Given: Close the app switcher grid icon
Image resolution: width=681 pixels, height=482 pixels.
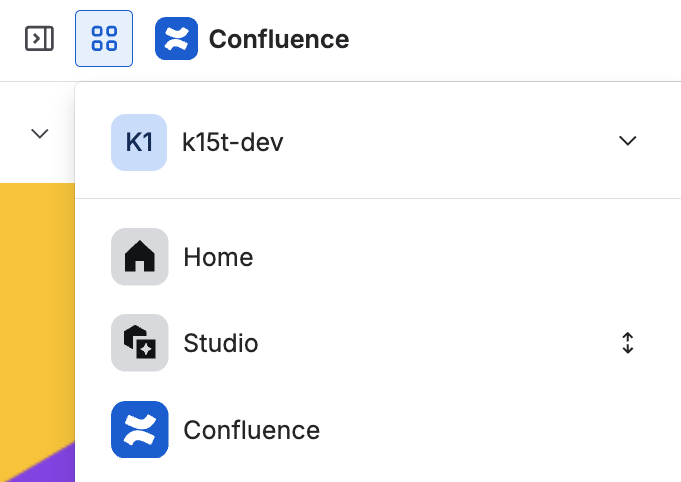Looking at the screenshot, I should tap(104, 39).
